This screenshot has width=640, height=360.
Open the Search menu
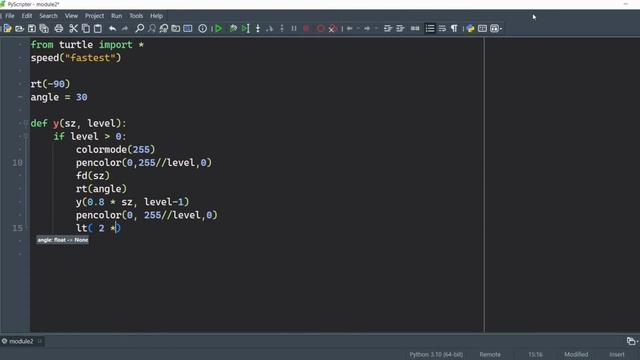[x=49, y=16]
